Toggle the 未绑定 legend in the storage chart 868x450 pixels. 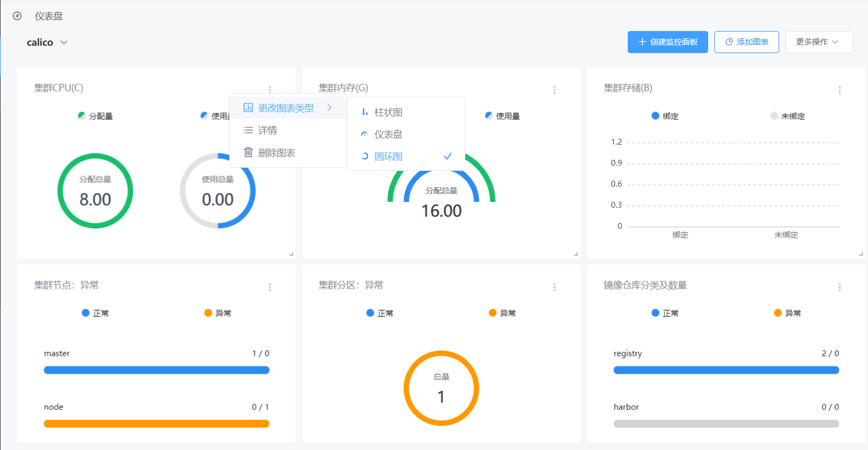pyautogui.click(x=787, y=116)
